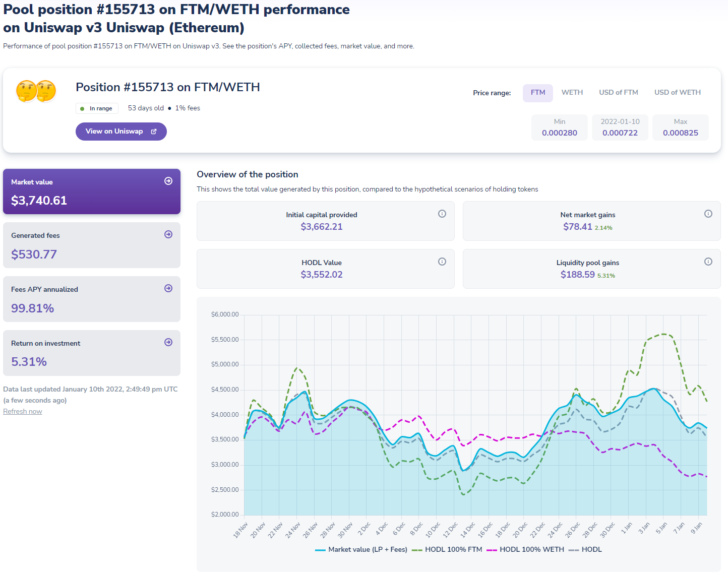The width and height of the screenshot is (728, 578).
Task: Show info for Liquidity pool gains
Action: pyautogui.click(x=708, y=262)
